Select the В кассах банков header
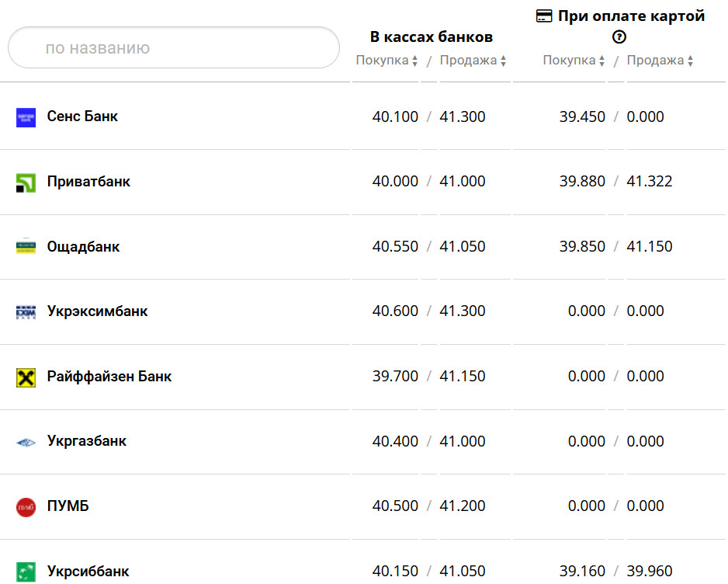 coord(432,36)
